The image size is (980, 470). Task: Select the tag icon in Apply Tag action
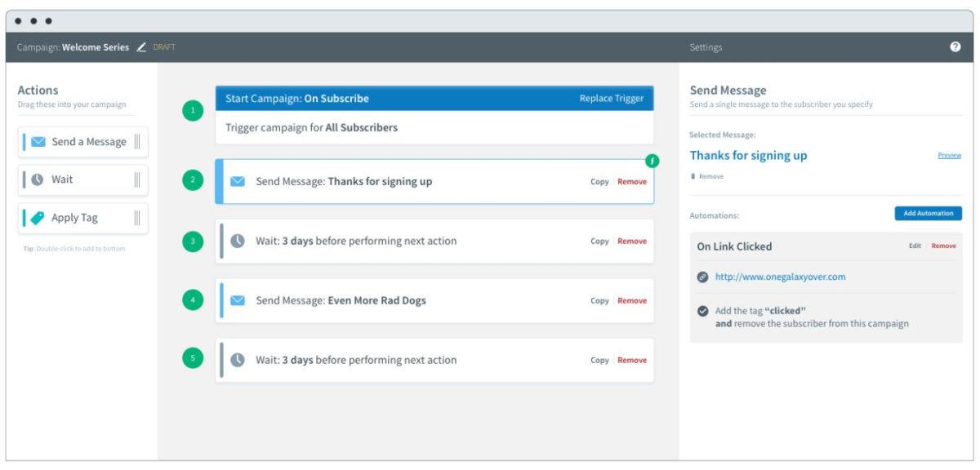point(38,218)
